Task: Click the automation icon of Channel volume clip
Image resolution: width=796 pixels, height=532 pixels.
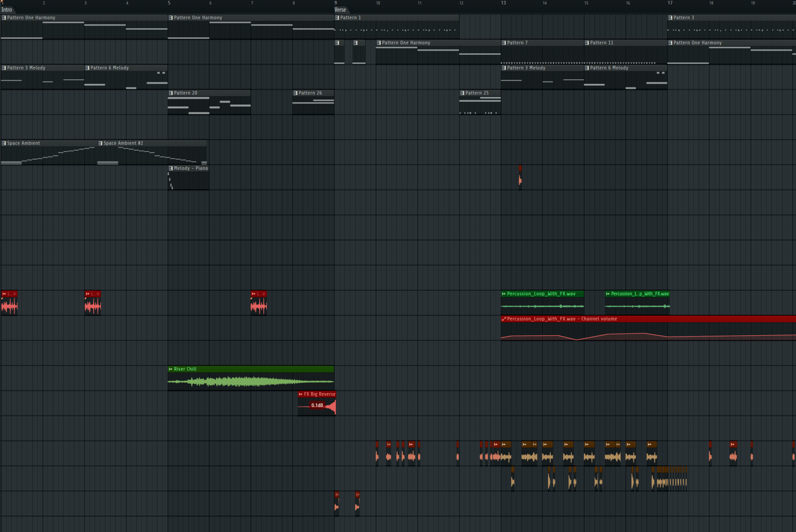Action: click(x=504, y=319)
